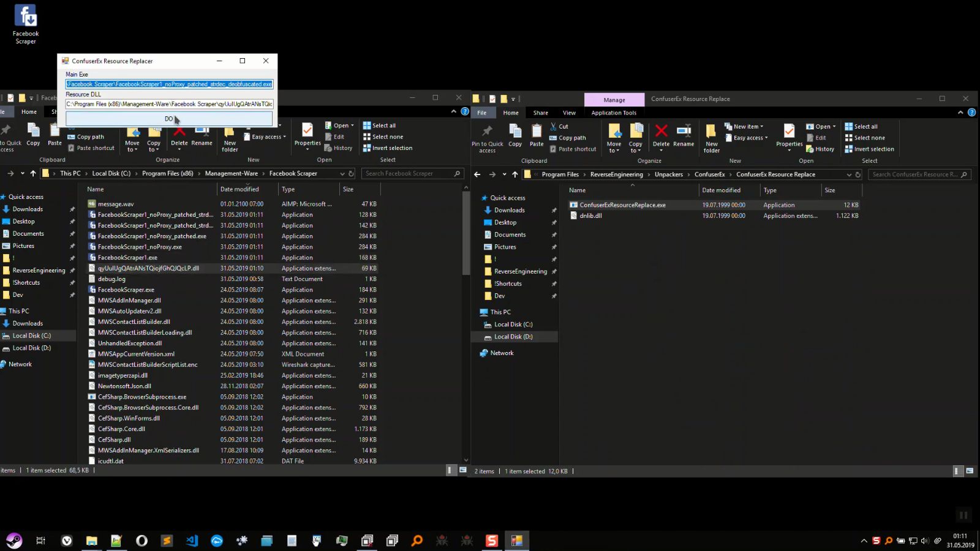The image size is (980, 551).
Task: Switch right Explorer to large icons view
Action: (970, 471)
